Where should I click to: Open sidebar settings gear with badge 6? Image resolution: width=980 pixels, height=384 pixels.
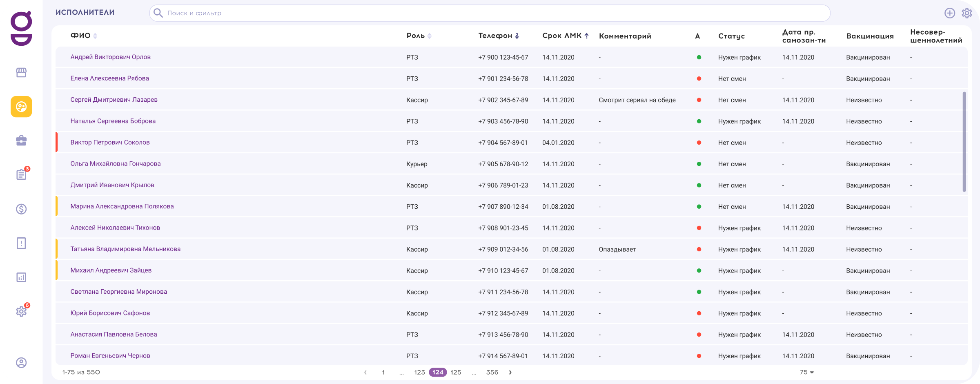(x=21, y=311)
